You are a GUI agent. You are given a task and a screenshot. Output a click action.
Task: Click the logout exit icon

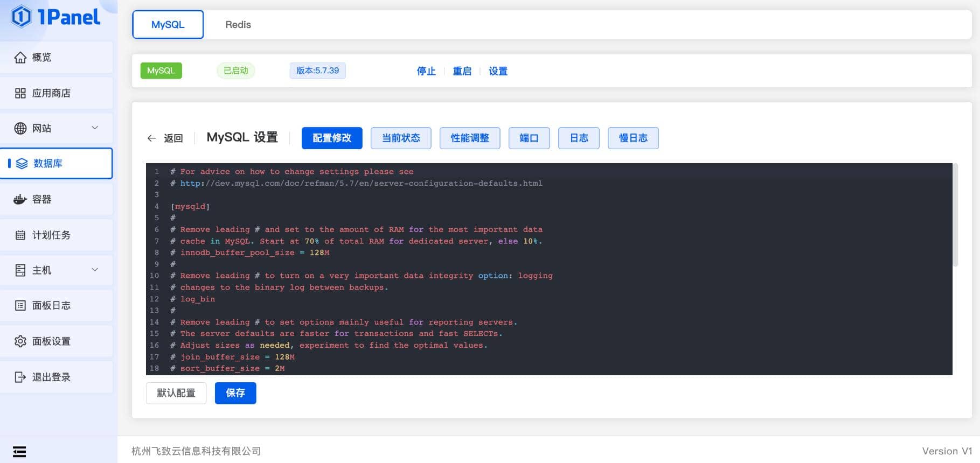pyautogui.click(x=20, y=377)
